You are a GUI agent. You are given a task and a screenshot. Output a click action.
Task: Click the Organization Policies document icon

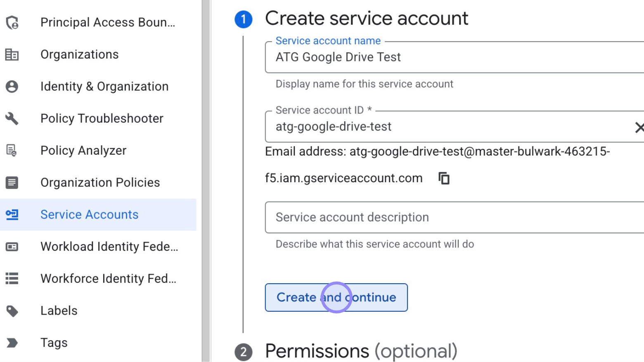[x=12, y=182]
